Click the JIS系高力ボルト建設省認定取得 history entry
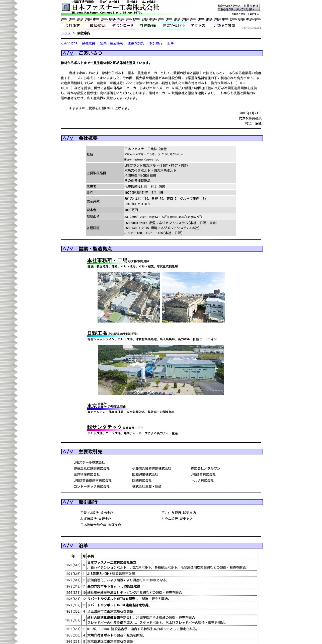The height and width of the screenshot is (644, 322). tap(111, 574)
